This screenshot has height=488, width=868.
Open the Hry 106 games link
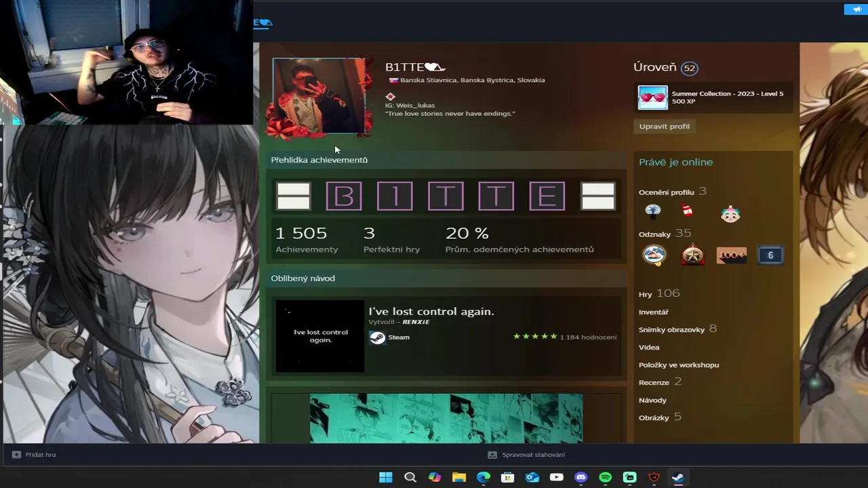point(659,293)
